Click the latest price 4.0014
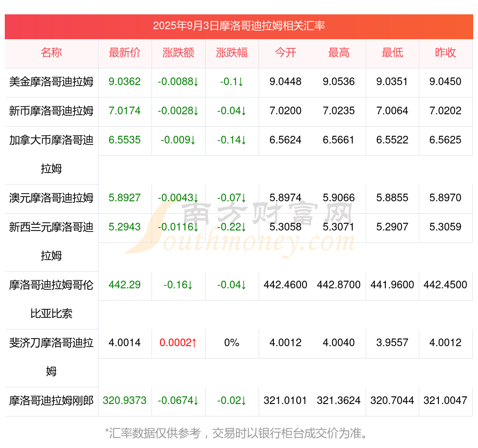Image resolution: width=478 pixels, height=448 pixels. (125, 343)
